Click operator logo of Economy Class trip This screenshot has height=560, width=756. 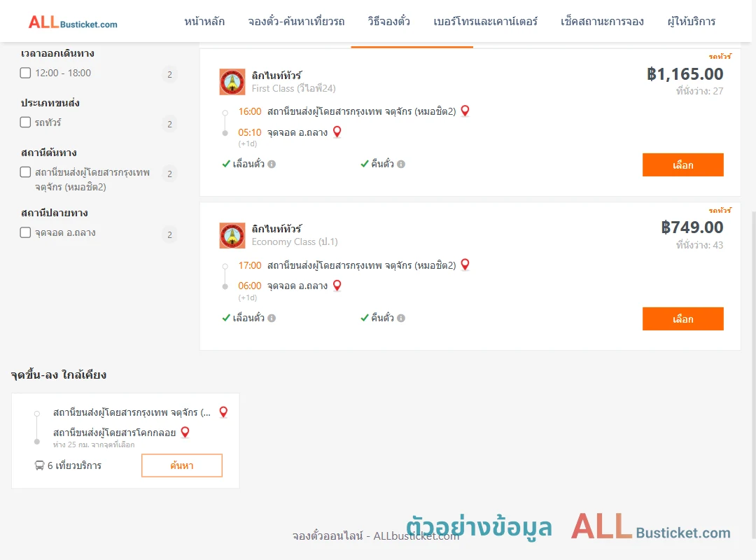click(232, 235)
